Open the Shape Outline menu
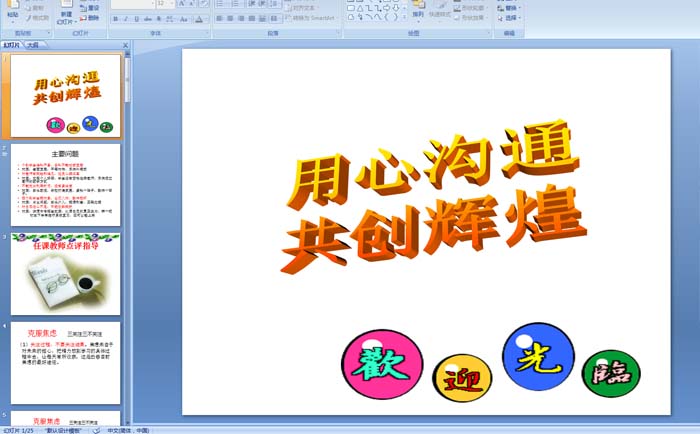The image size is (700, 434). [x=470, y=8]
